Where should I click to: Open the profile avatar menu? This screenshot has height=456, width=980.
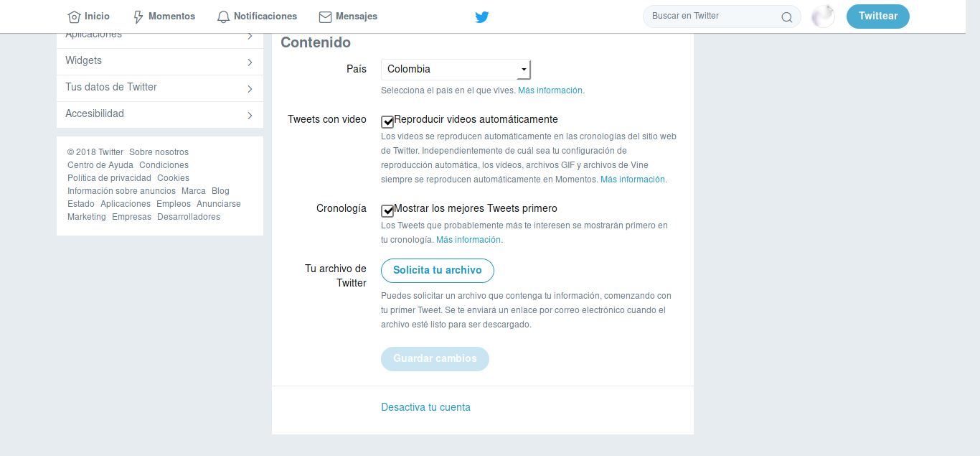coord(823,17)
